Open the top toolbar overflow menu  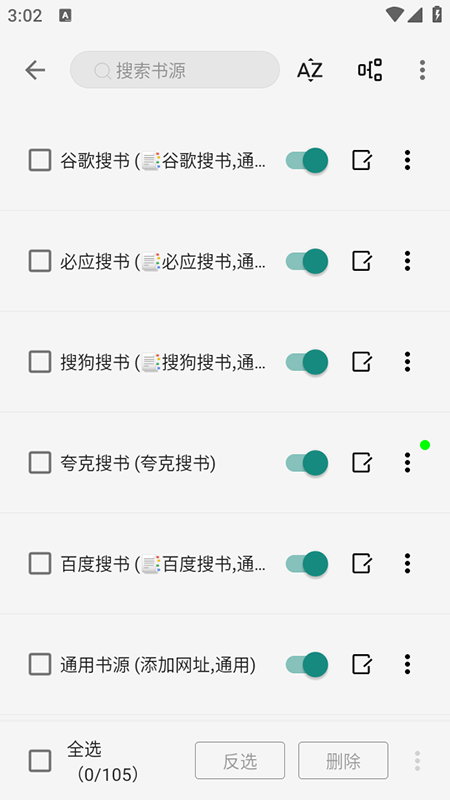[422, 70]
